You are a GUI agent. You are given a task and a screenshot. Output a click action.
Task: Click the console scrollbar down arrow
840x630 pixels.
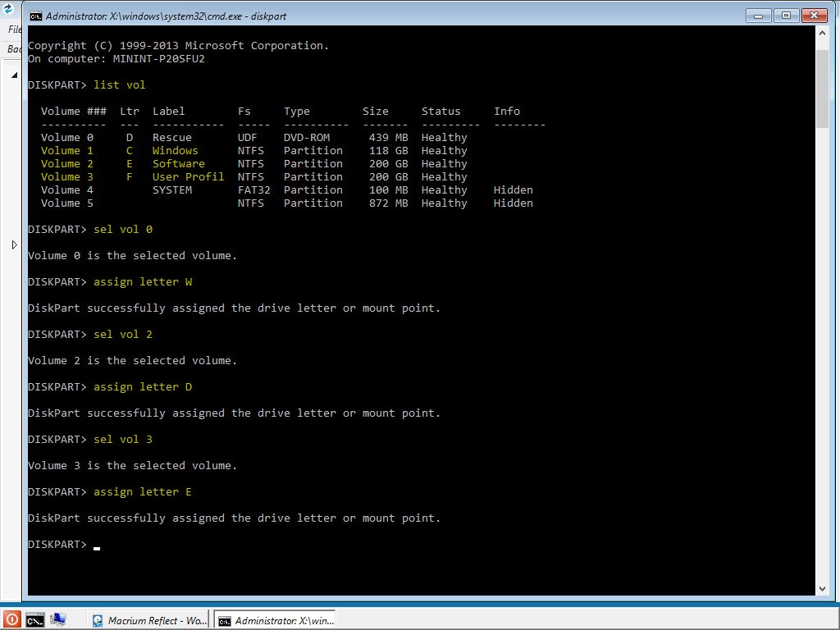point(822,588)
